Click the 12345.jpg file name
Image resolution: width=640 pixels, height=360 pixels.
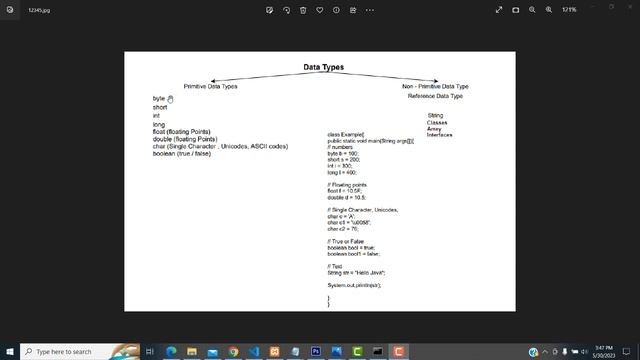pos(39,10)
